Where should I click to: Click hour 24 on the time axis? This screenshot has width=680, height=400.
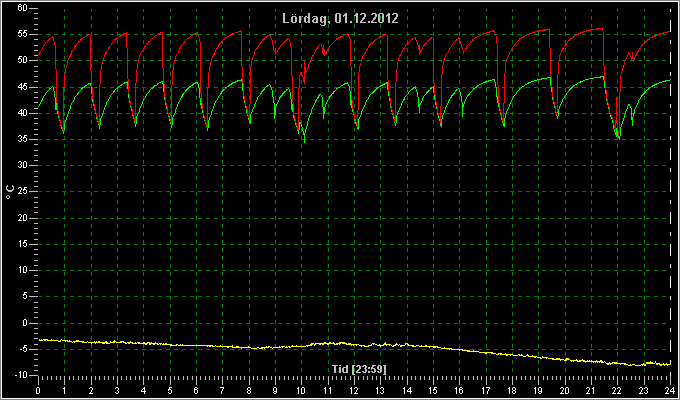[670, 390]
